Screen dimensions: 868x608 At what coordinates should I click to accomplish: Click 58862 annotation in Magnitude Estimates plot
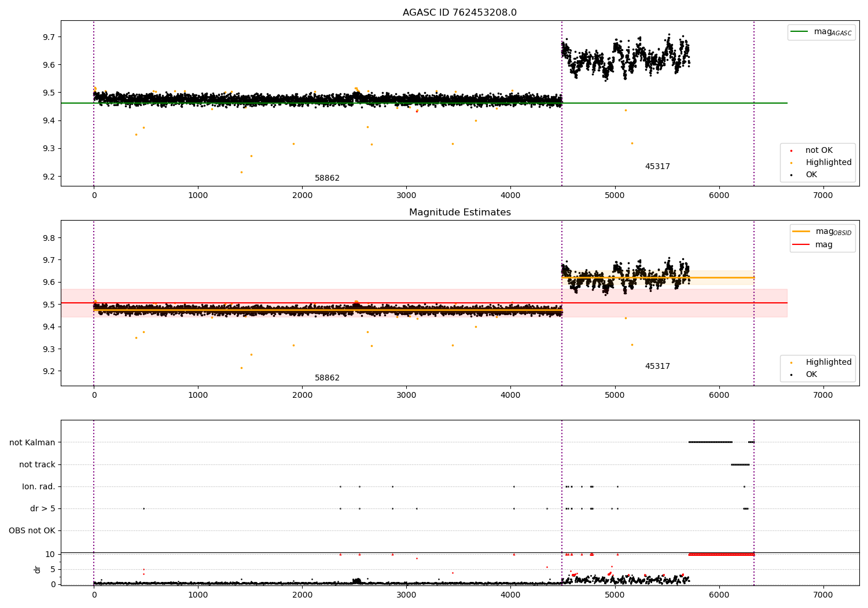[x=327, y=378]
